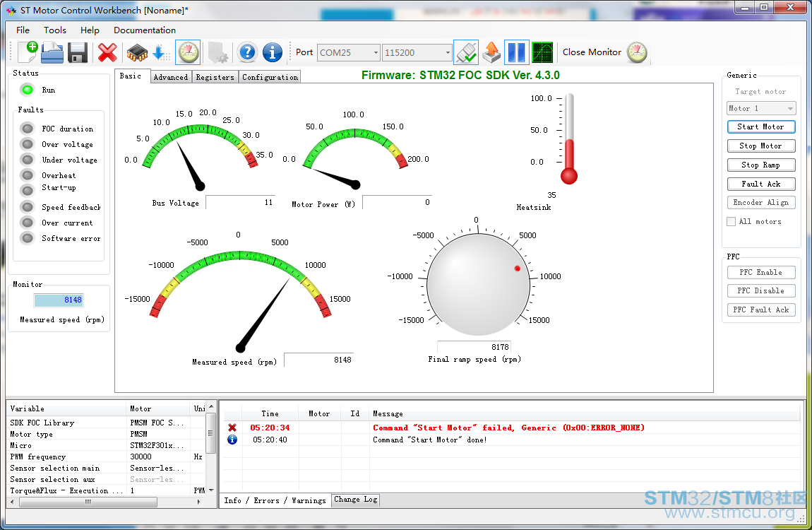Click the PFC Enable button
812x530 pixels.
coord(760,272)
